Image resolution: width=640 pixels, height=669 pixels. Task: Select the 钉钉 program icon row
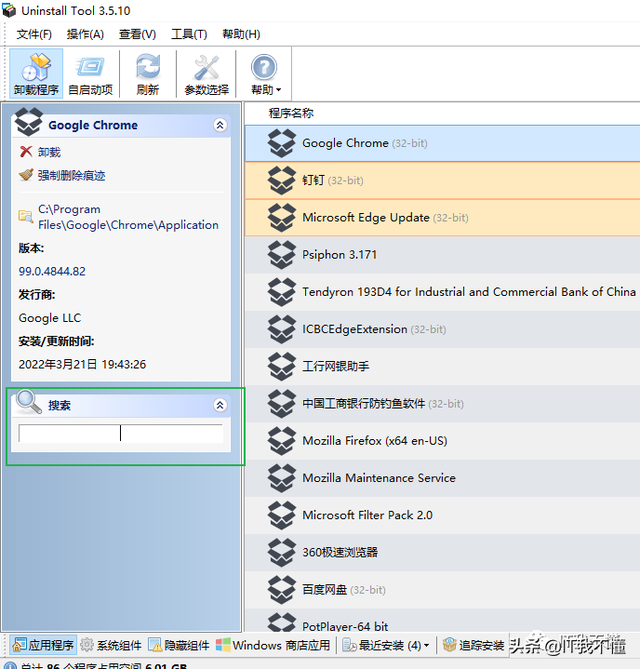coord(442,180)
